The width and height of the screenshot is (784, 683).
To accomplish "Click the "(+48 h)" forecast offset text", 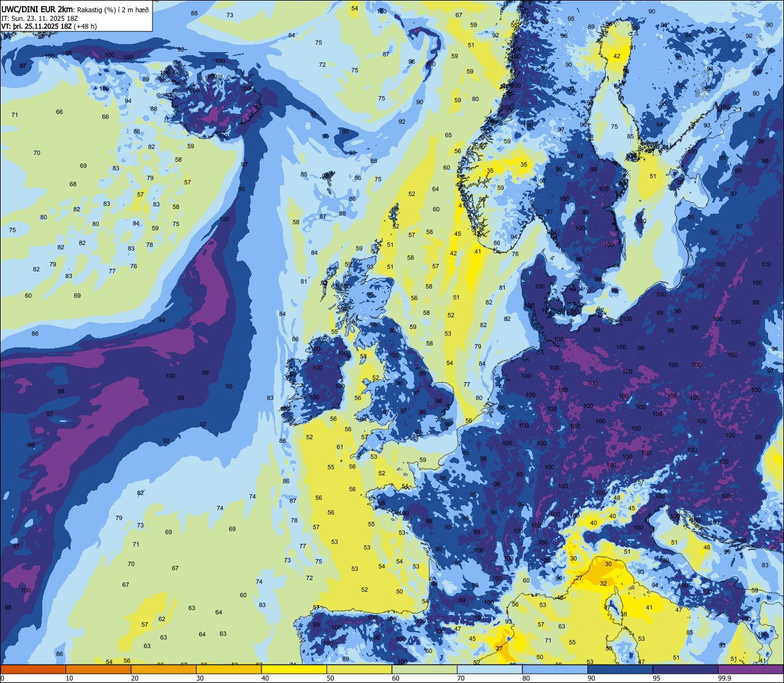I will (85, 26).
